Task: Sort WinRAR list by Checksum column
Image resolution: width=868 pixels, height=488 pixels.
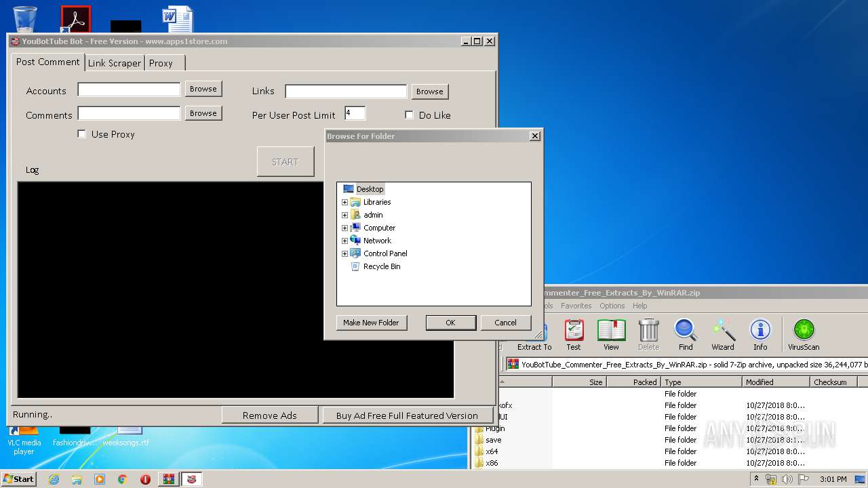Action: click(x=834, y=382)
